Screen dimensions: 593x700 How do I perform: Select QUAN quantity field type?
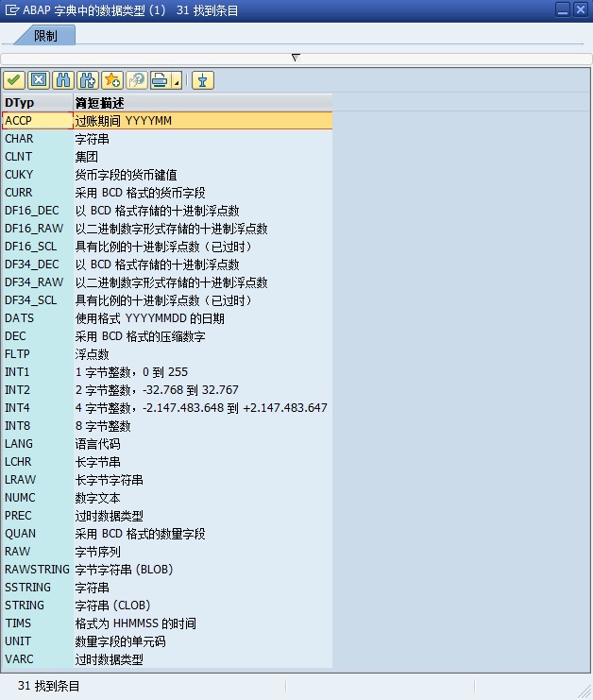pyautogui.click(x=167, y=534)
